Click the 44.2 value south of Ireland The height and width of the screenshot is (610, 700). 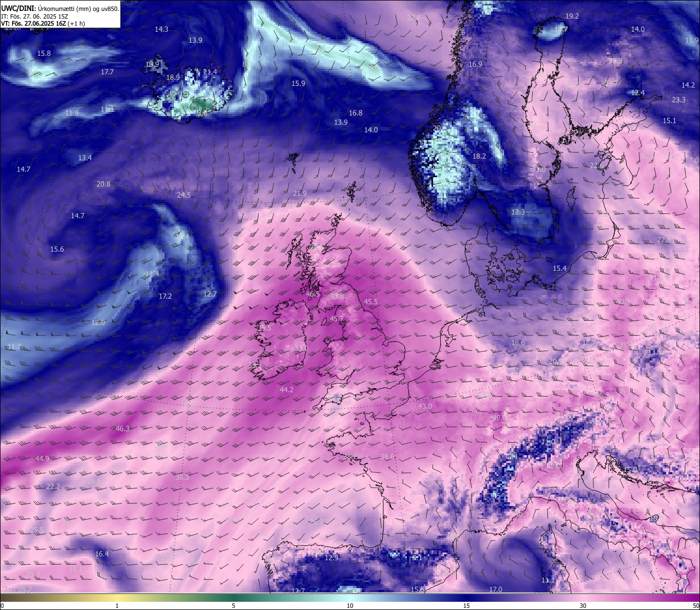pos(287,390)
